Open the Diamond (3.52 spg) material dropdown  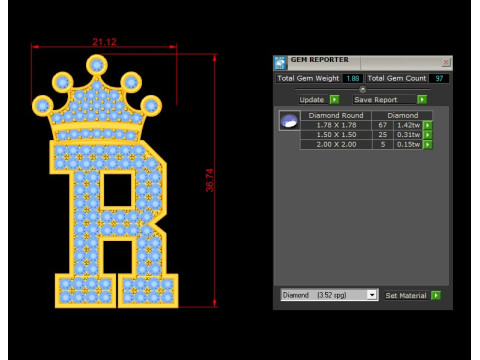(372, 295)
